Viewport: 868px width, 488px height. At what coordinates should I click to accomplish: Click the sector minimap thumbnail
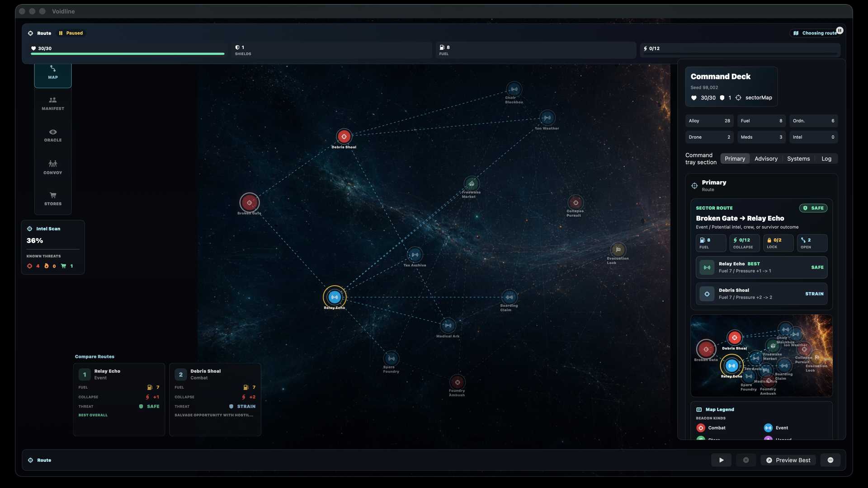(x=761, y=356)
